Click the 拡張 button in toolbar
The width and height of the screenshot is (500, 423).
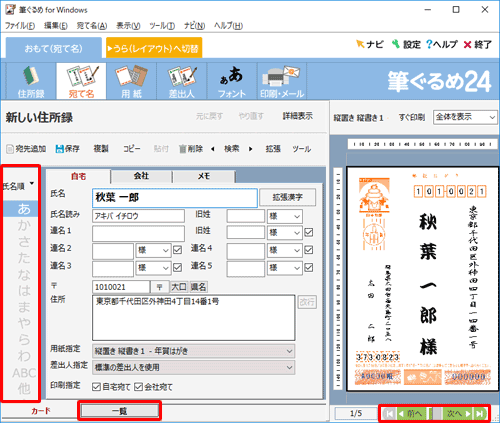[273, 149]
